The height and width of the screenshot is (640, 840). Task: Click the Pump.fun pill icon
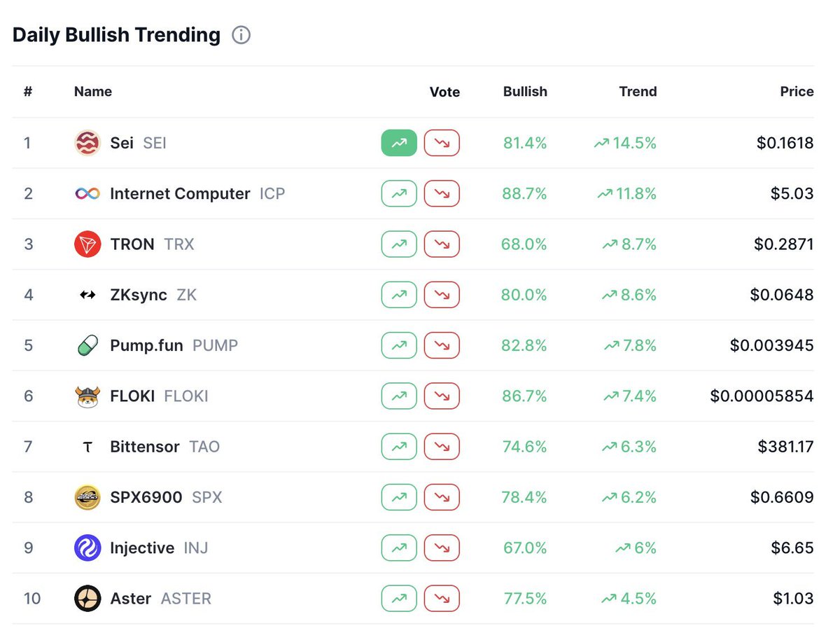coord(87,345)
